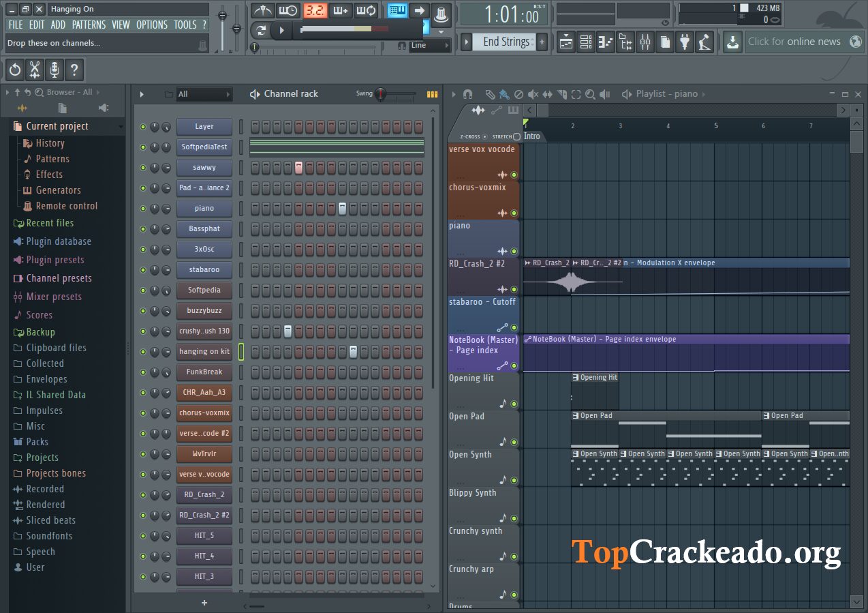Mute the piano channel in Channel rack
This screenshot has width=868, height=613.
pyautogui.click(x=143, y=208)
